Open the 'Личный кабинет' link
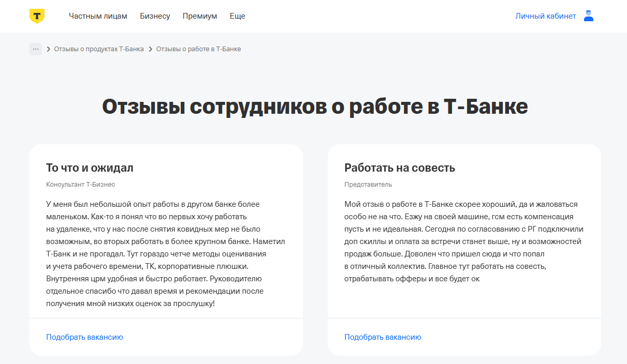This screenshot has width=627, height=364. [x=545, y=16]
